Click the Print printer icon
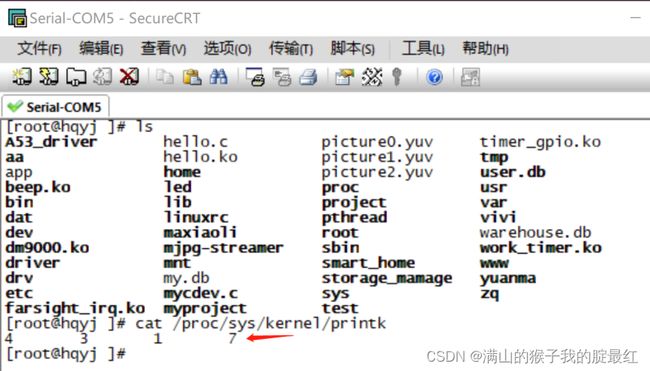Screen dimensions: 650x371 [308, 77]
